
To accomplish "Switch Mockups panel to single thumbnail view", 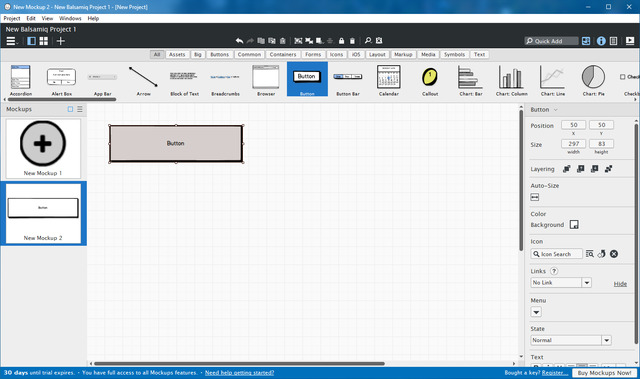I will pyautogui.click(x=70, y=109).
